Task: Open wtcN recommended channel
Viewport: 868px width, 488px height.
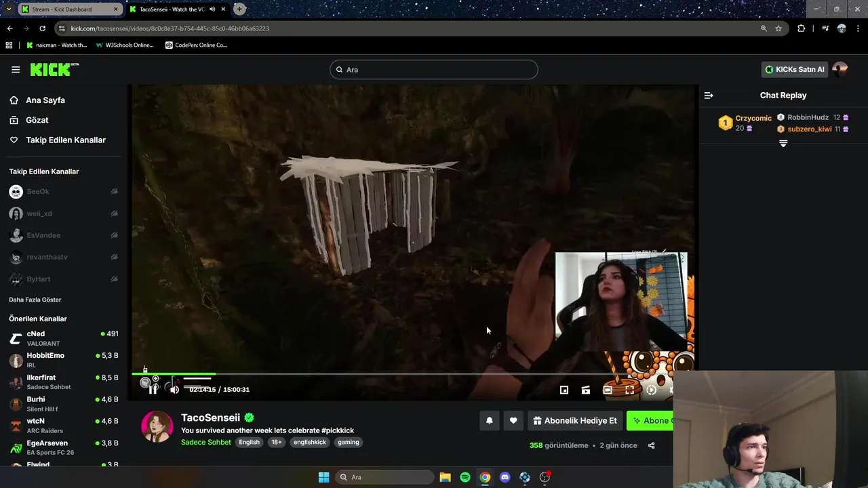Action: click(x=64, y=425)
